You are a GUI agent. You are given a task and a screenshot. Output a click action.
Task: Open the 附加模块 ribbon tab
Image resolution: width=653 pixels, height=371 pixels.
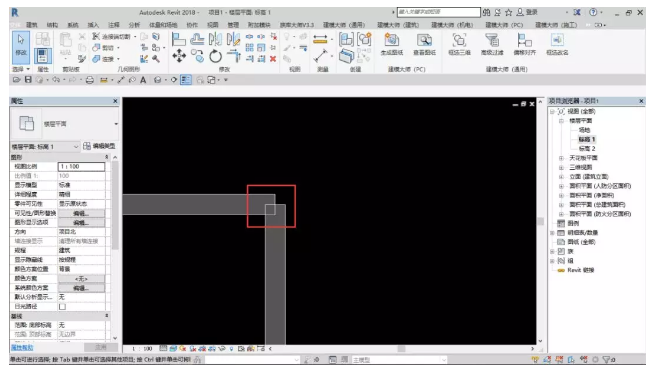click(x=259, y=25)
